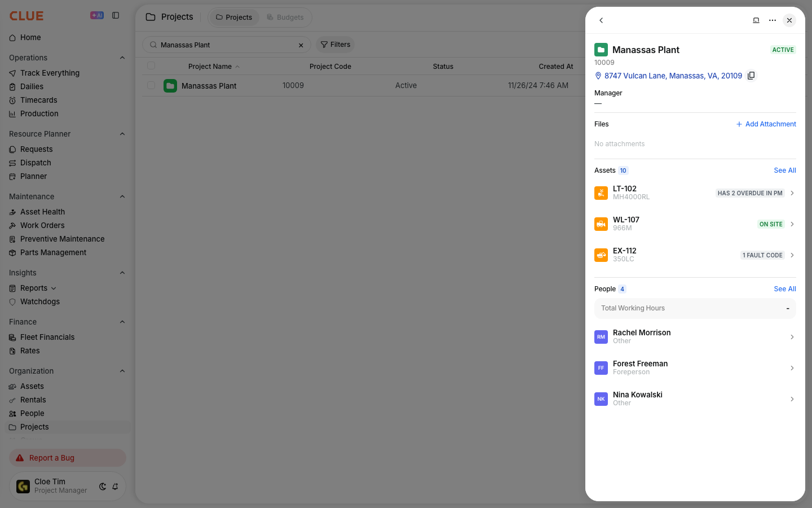Click See All for Assets
The image size is (812, 508).
[785, 170]
